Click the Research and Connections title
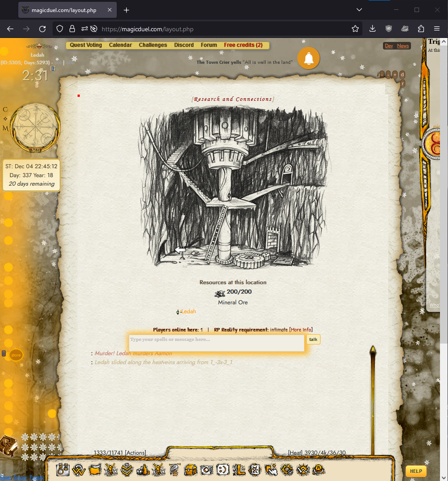Screen dimensions: 448x481 (x=233, y=99)
